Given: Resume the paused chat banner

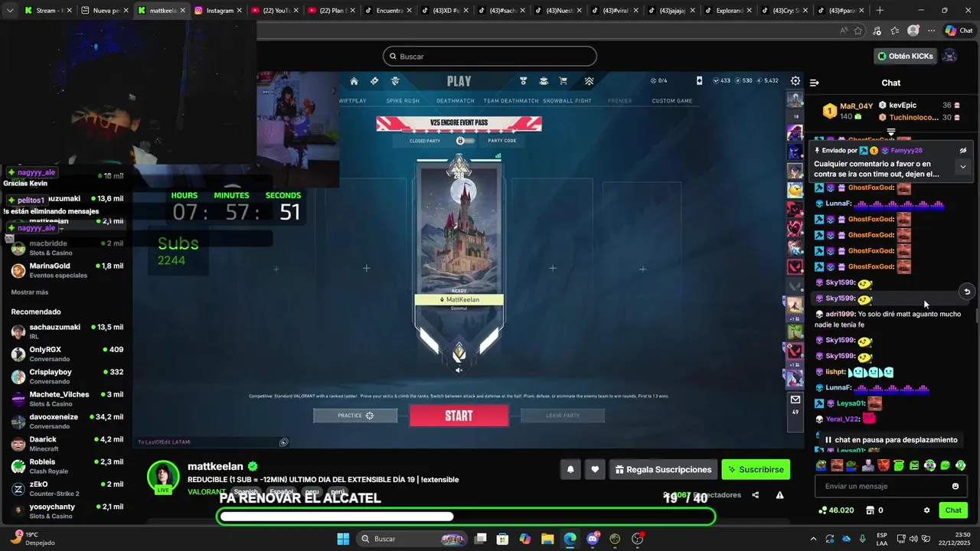Looking at the screenshot, I should click(892, 440).
